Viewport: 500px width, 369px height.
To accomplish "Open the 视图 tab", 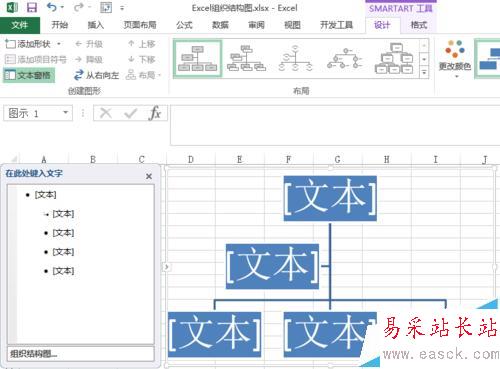I will [292, 25].
